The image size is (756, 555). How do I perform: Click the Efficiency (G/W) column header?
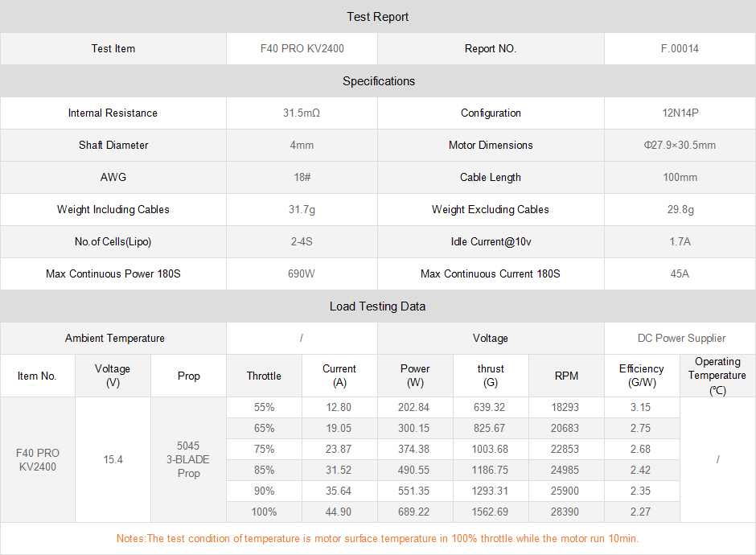coord(641,376)
